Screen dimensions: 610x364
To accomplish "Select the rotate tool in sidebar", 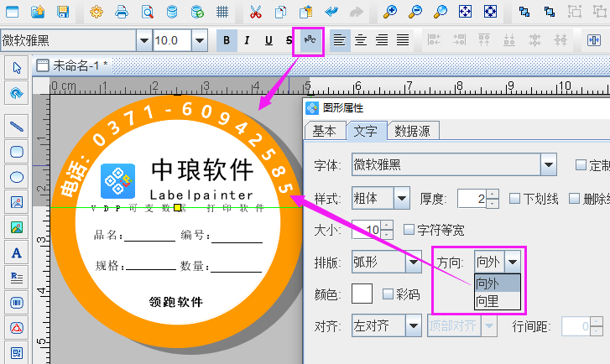I will [16, 93].
